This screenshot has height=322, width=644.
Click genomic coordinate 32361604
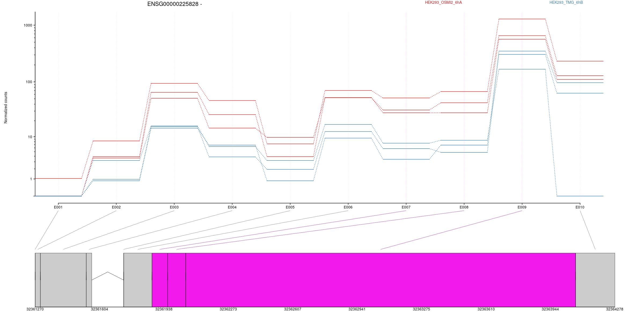pyautogui.click(x=99, y=309)
